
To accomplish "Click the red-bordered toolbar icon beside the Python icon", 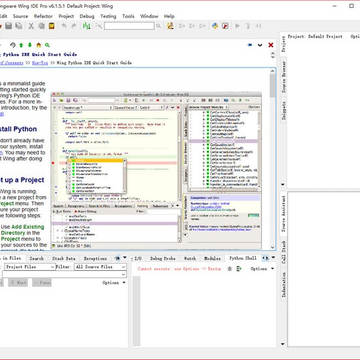I will (225, 26).
